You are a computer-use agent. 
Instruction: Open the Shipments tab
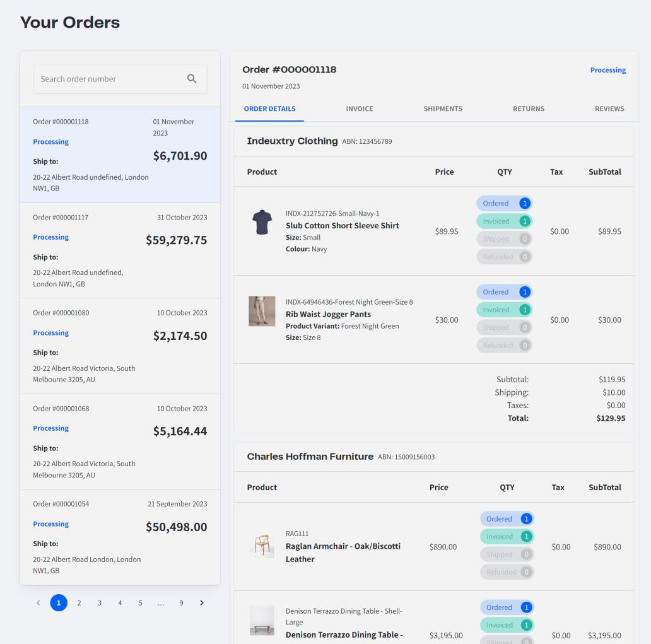pos(443,108)
